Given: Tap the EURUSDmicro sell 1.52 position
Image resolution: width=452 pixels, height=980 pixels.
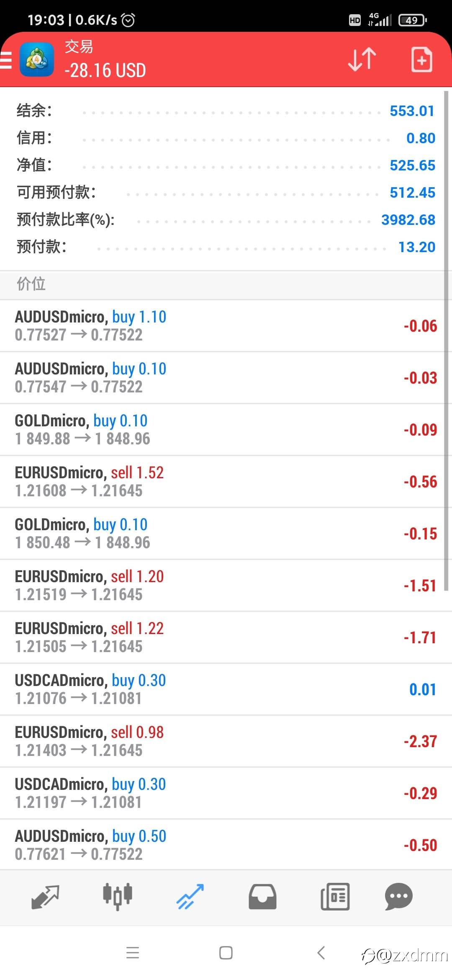Looking at the screenshot, I should coord(222,482).
